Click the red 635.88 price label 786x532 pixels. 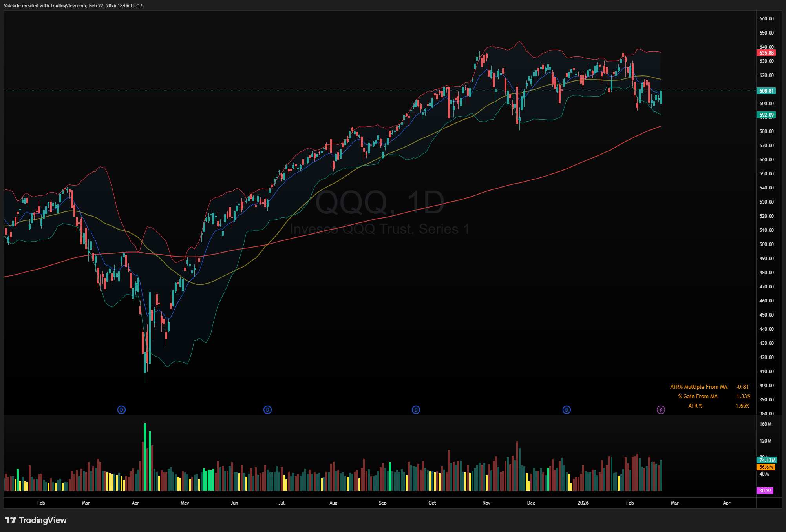[x=766, y=53]
